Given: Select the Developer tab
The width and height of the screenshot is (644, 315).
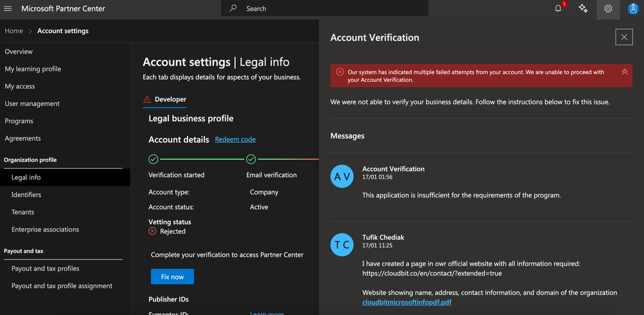Looking at the screenshot, I should pyautogui.click(x=164, y=99).
